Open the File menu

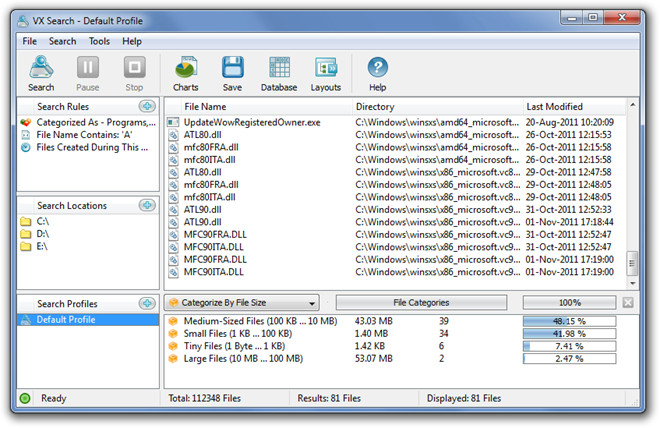click(29, 41)
